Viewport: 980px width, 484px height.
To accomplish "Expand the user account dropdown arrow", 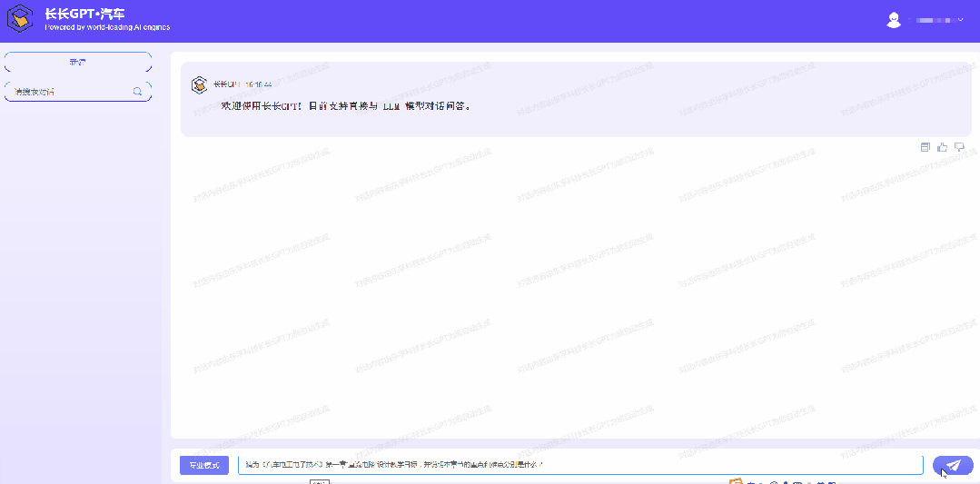I will coord(961,19).
